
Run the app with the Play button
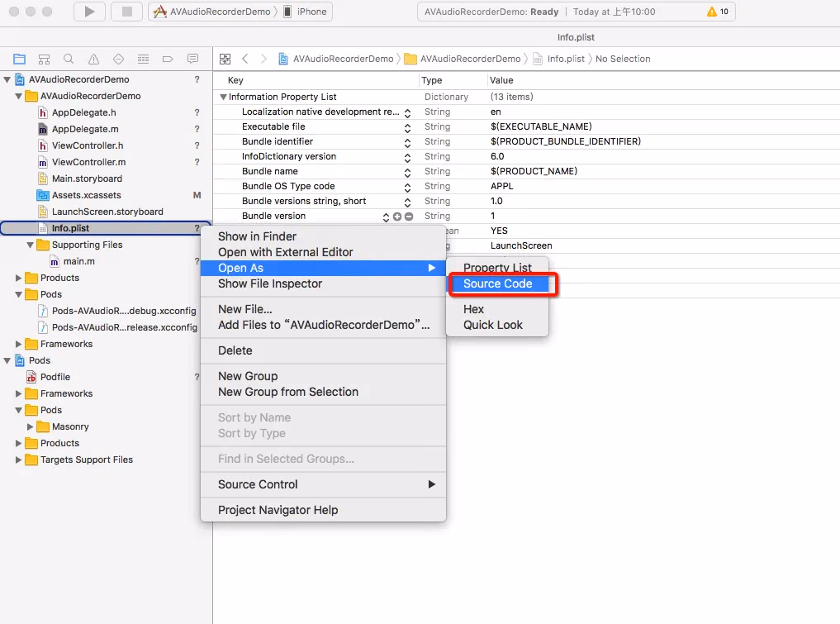(x=91, y=12)
